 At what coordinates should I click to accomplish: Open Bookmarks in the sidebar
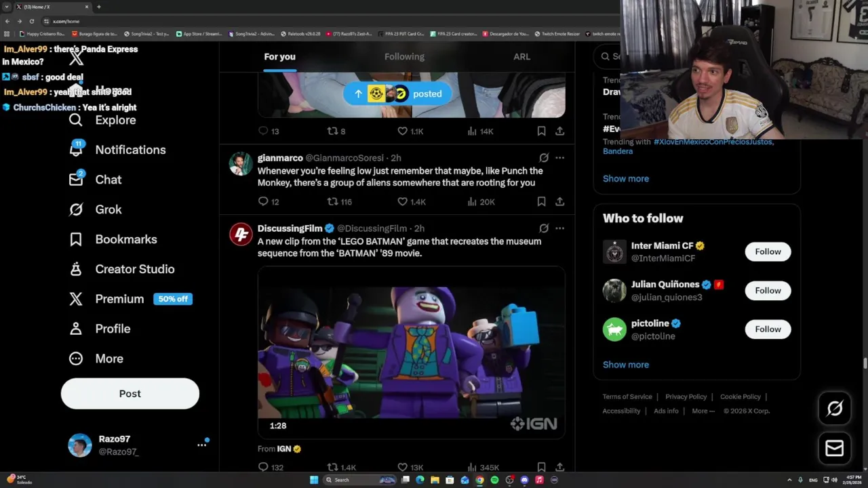(x=113, y=239)
